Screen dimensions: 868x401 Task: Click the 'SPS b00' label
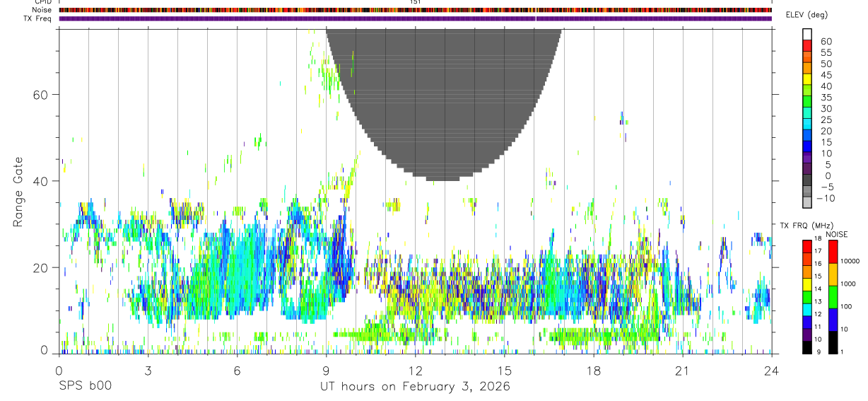(84, 387)
